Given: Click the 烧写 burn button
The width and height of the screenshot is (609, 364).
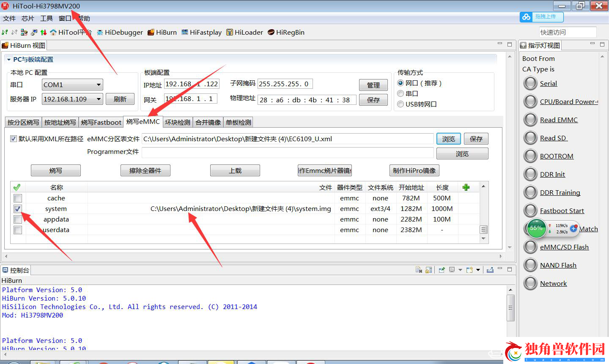Looking at the screenshot, I should coord(56,170).
